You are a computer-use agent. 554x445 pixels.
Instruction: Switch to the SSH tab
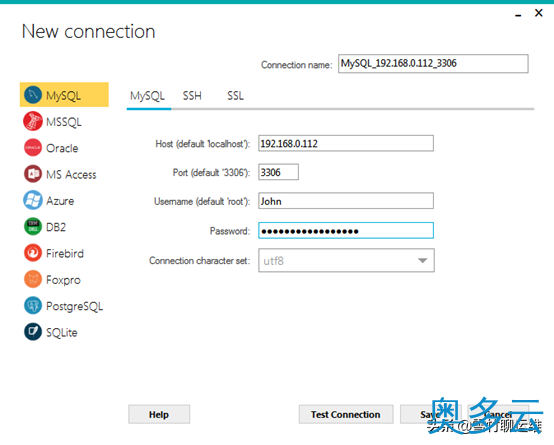coord(192,96)
